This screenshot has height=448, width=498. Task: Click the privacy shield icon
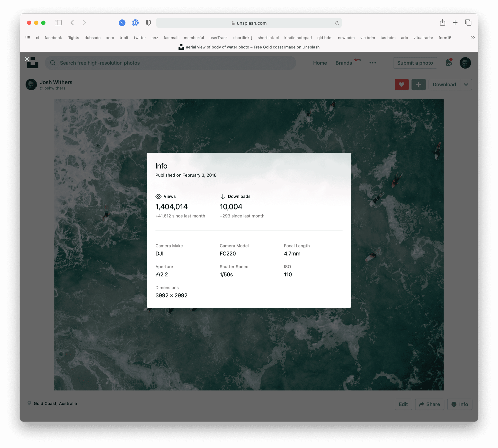[x=148, y=23]
